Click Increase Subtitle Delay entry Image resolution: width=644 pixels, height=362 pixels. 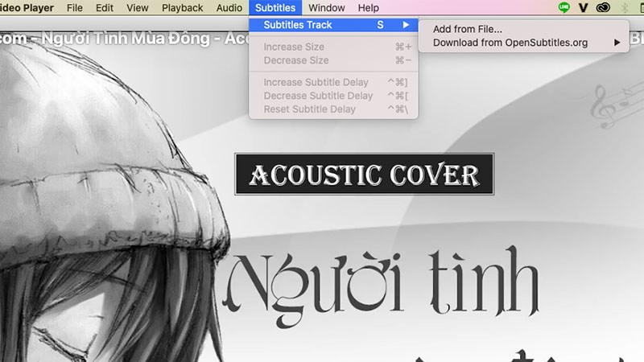[x=333, y=82]
